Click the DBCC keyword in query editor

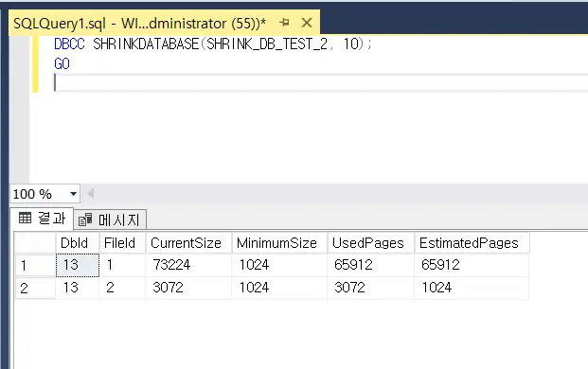[x=69, y=44]
